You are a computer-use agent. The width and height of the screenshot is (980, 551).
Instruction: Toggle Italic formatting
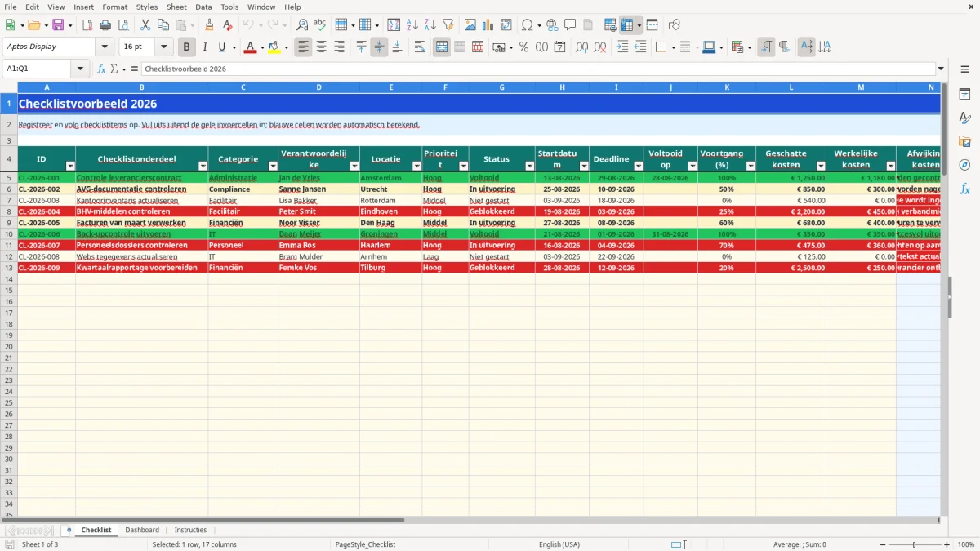click(x=205, y=47)
